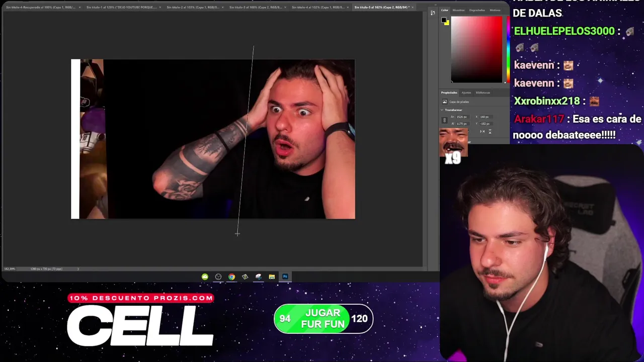Screen dimensions: 644x362
Task: Open the diamond-shaped app in taskbar
Action: [x=245, y=277]
